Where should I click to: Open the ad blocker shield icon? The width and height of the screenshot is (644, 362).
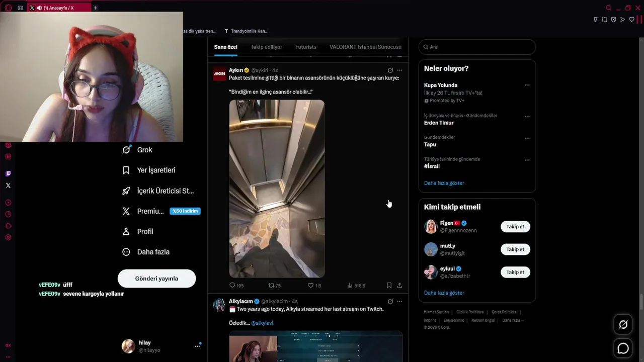(x=613, y=20)
